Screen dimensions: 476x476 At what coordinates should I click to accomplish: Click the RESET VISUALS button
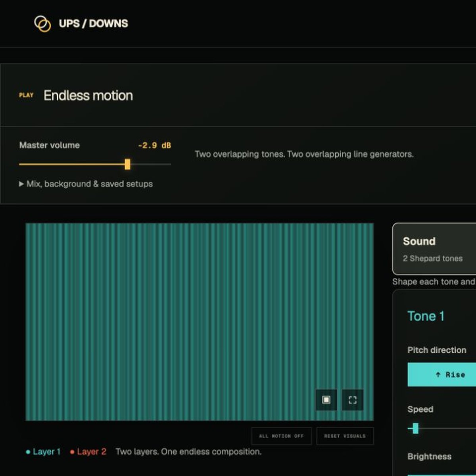[345, 436]
